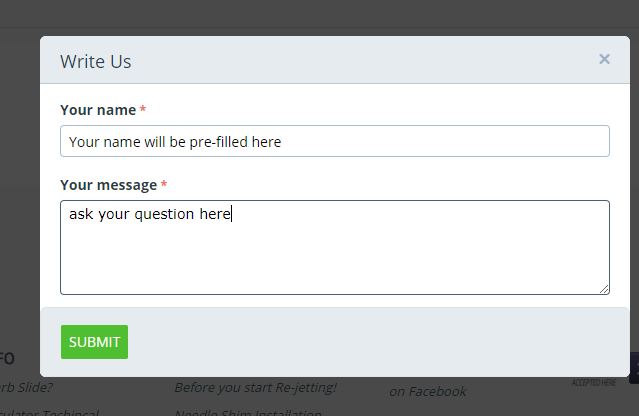The width and height of the screenshot is (639, 416).
Task: Click the partially visible "ulator Technical" link
Action: (x=49, y=412)
